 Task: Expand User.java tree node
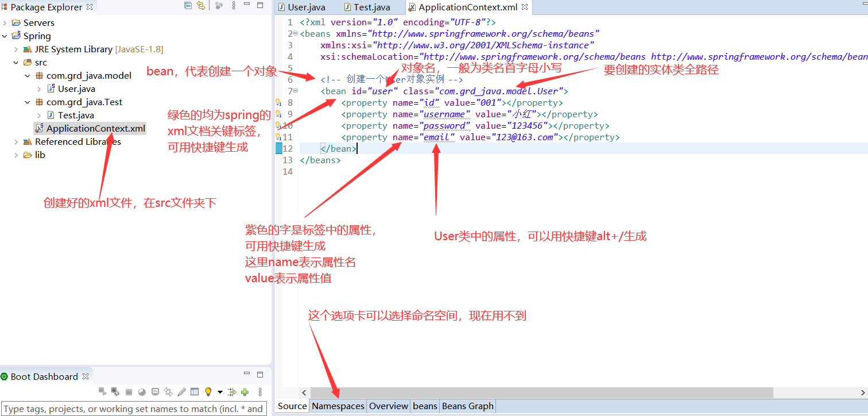(x=39, y=89)
